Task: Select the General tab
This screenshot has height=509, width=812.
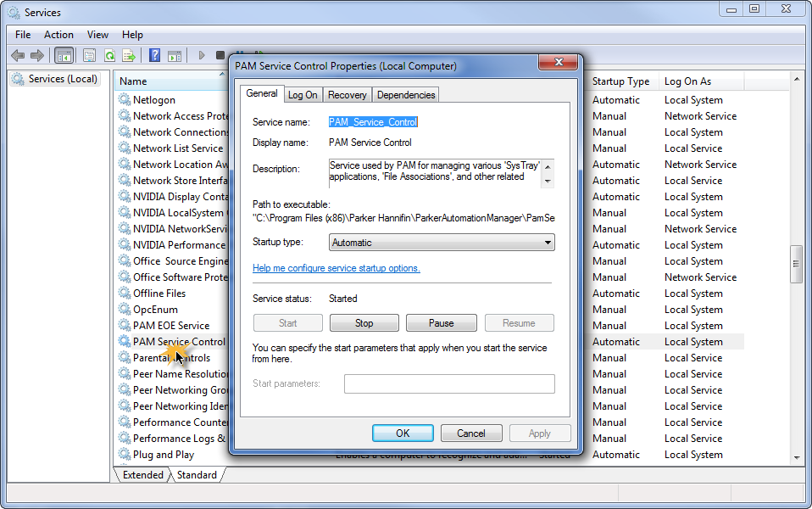Action: 262,93
